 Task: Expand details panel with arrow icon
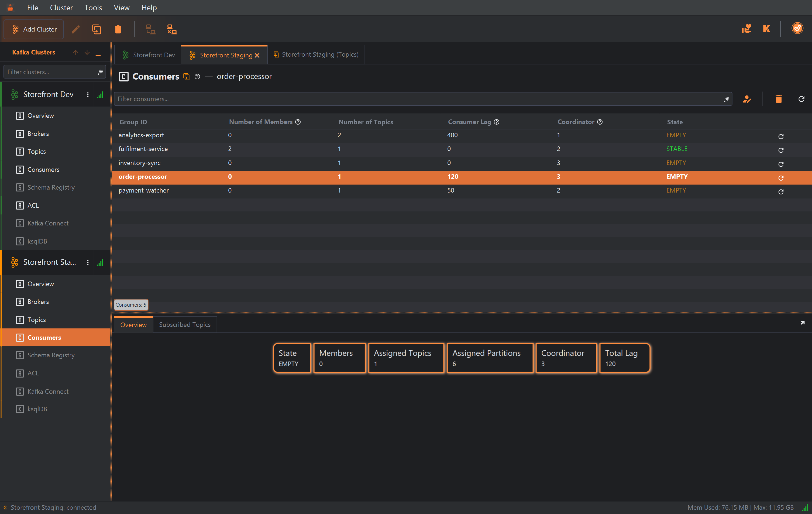tap(803, 323)
